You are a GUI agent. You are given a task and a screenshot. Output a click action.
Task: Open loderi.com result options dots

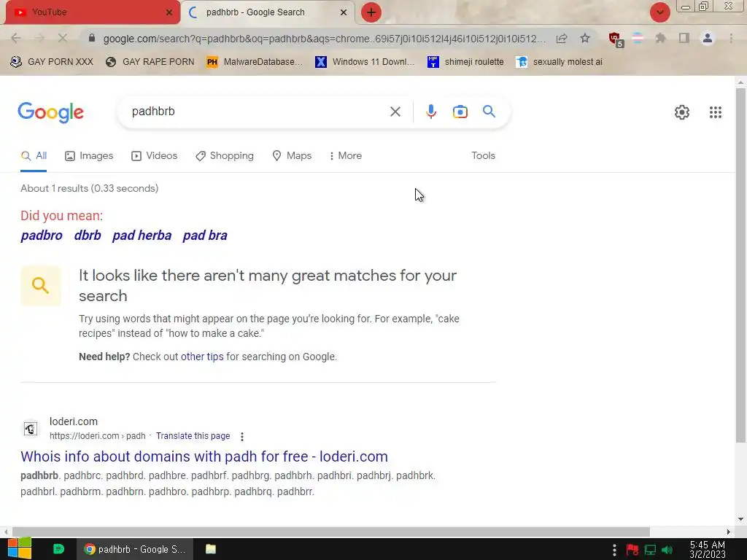(x=242, y=436)
